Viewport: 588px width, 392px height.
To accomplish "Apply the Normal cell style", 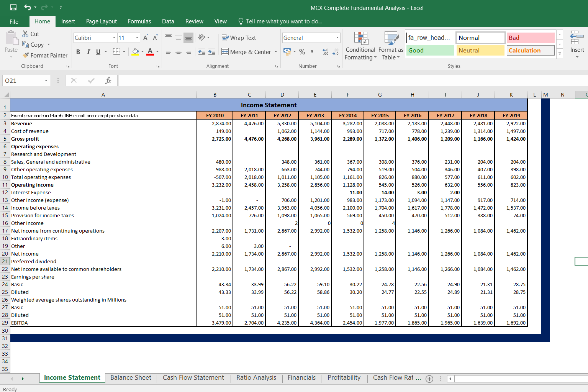I will 480,38.
